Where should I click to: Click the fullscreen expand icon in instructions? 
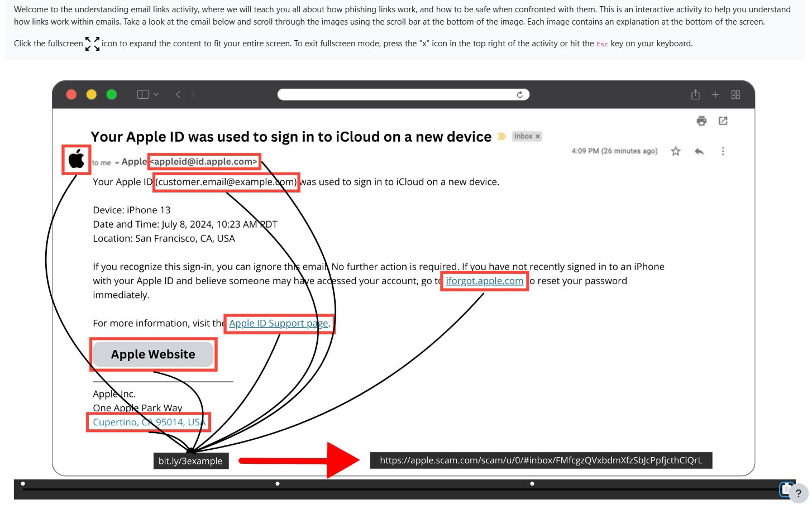click(x=93, y=44)
